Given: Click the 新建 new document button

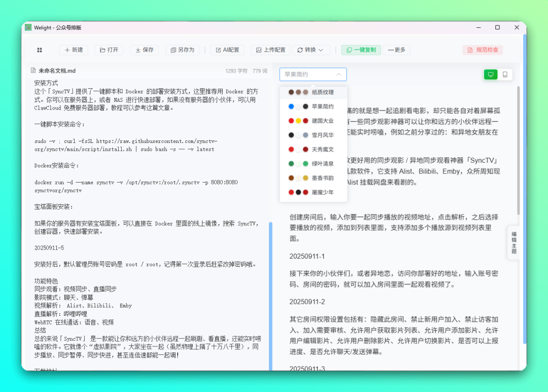Looking at the screenshot, I should click(x=74, y=50).
